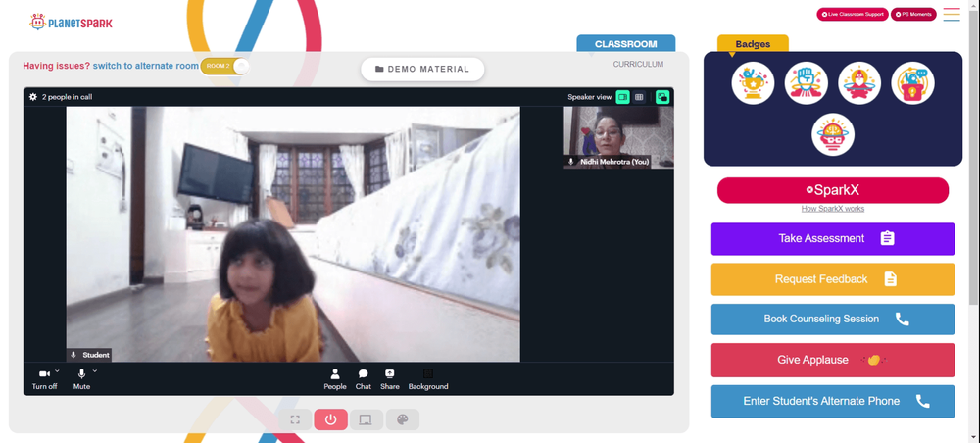Click the Student main video feed
980x443 pixels.
point(293,234)
